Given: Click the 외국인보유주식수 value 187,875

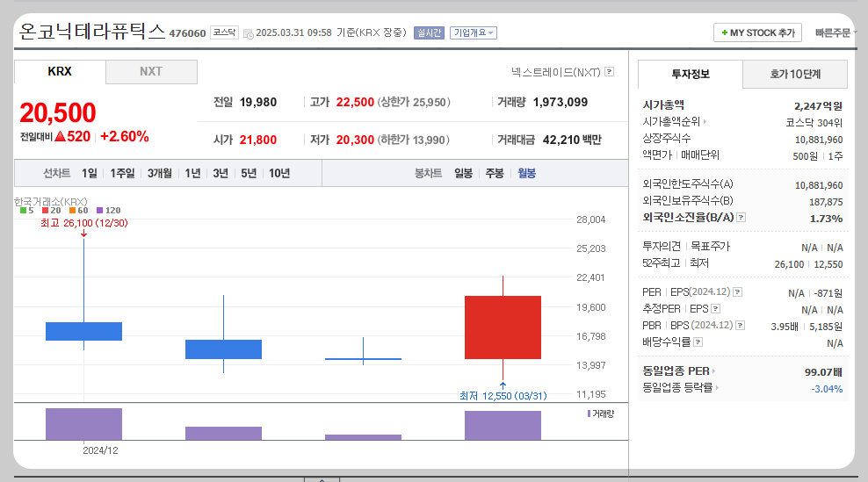Looking at the screenshot, I should 826,203.
